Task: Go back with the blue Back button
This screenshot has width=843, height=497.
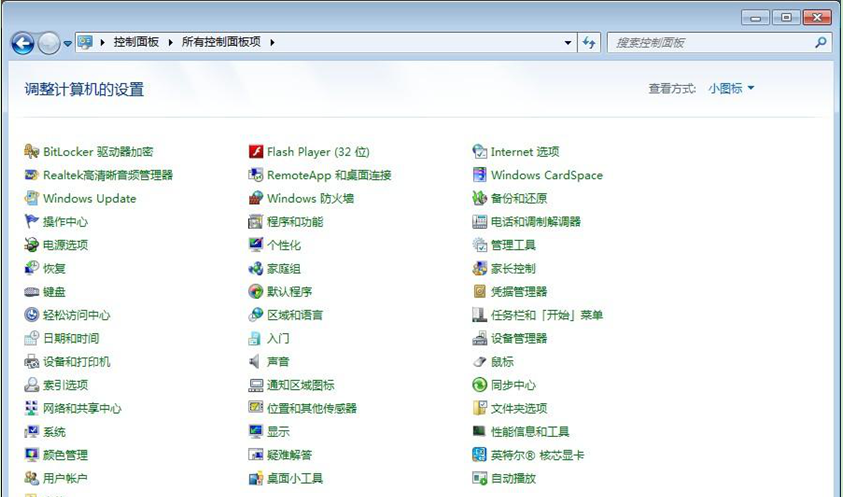Action: coord(23,43)
